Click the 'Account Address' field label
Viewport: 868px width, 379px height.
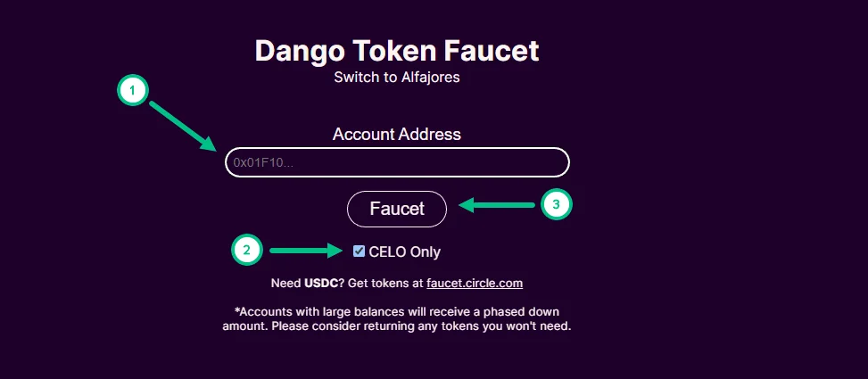(397, 134)
